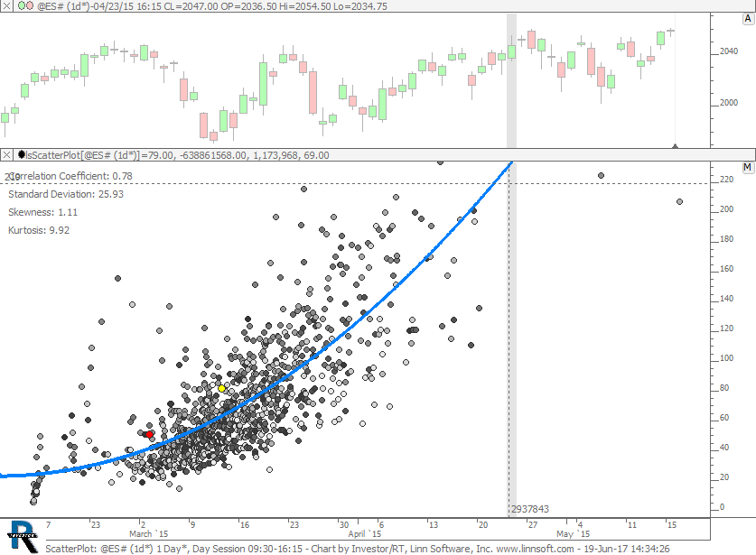This screenshot has width=756, height=555.
Task: Select the red highlighted scatter dot
Action: tap(149, 434)
